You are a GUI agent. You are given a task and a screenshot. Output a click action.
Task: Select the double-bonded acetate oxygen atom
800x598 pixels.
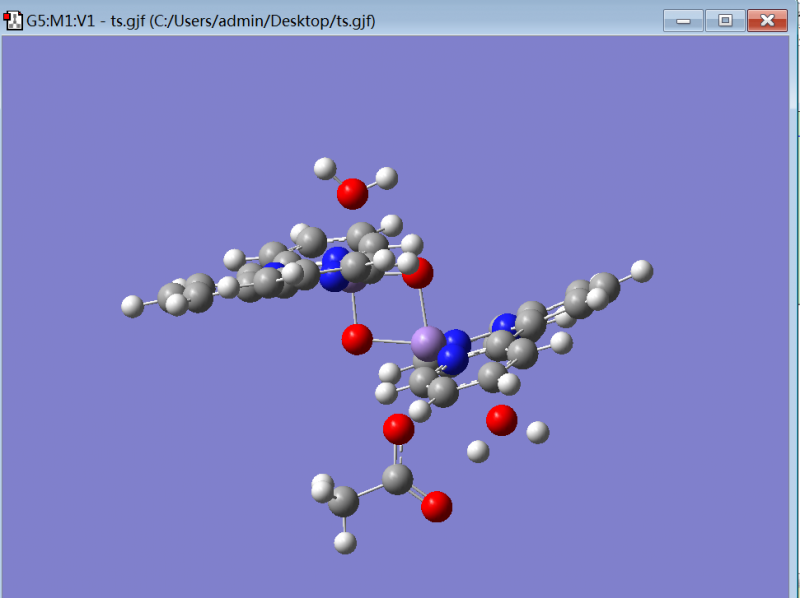tap(436, 506)
